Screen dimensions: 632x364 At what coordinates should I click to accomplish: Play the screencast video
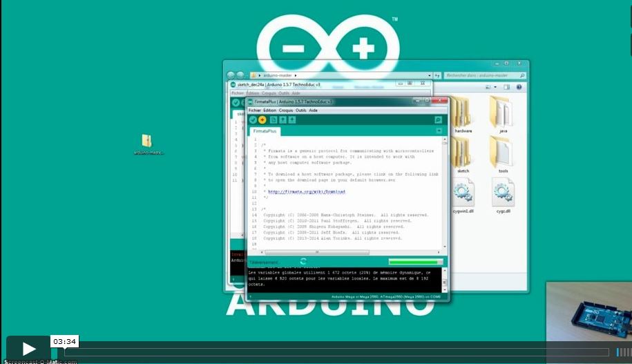[28, 349]
